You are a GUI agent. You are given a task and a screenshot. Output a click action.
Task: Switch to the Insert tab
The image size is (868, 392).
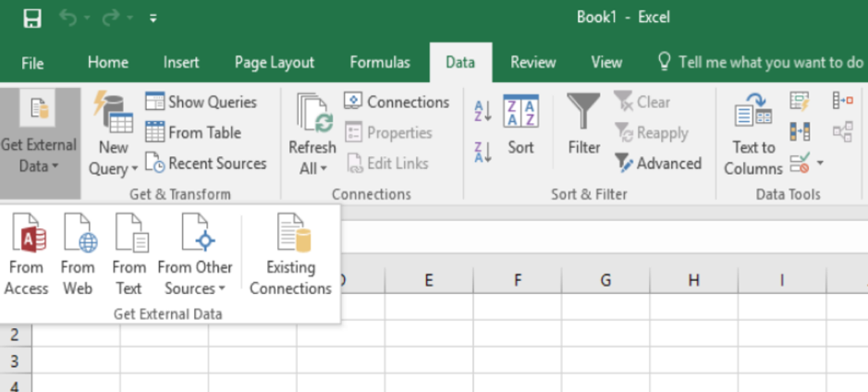[181, 62]
